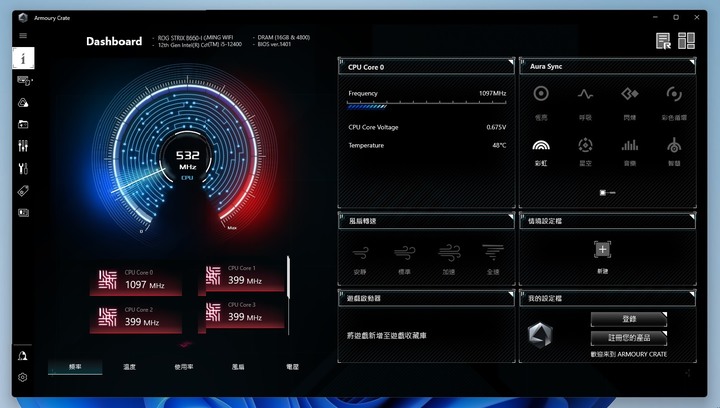Open the report layout icon top right
The height and width of the screenshot is (408, 720).
663,41
